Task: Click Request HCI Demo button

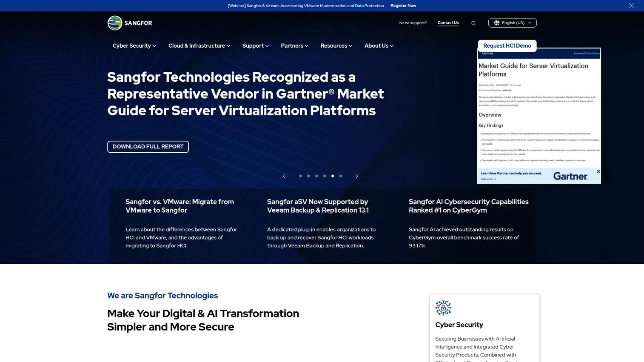Action: tap(507, 46)
